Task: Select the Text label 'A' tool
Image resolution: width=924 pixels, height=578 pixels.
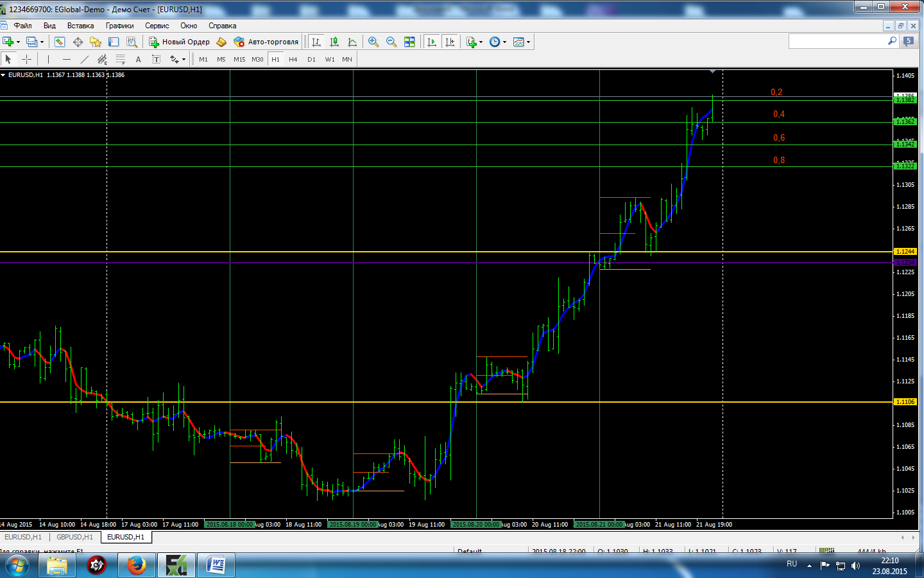Action: pyautogui.click(x=138, y=59)
